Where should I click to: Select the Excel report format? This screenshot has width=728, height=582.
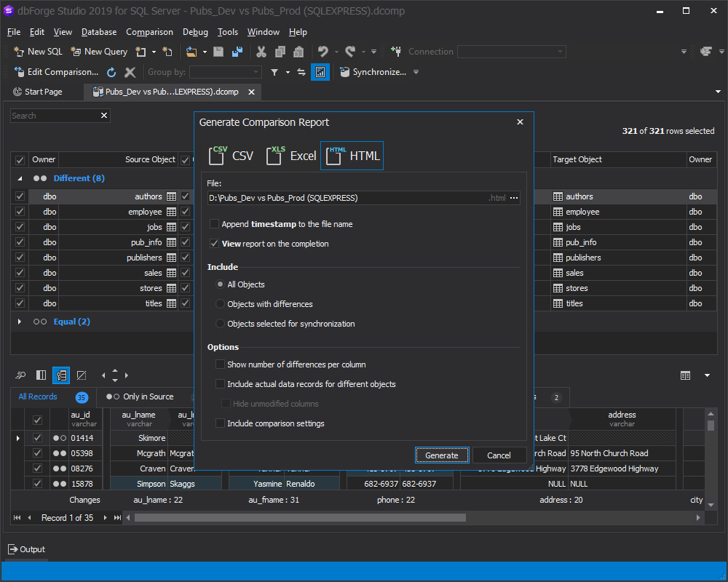(x=291, y=156)
